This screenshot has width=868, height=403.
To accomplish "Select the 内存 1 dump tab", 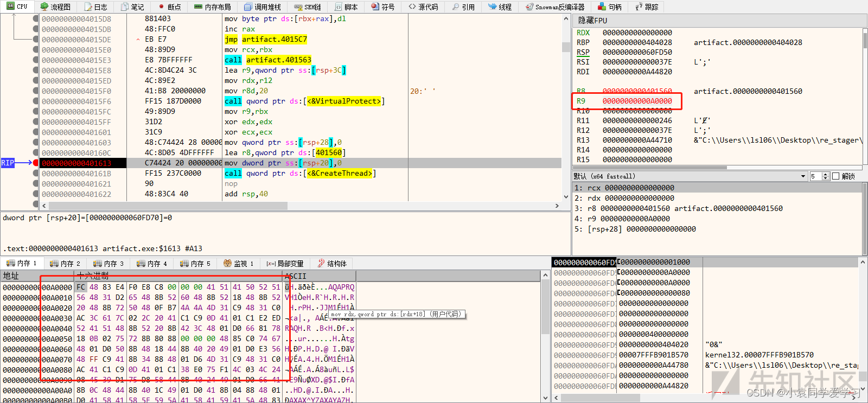I will point(22,263).
